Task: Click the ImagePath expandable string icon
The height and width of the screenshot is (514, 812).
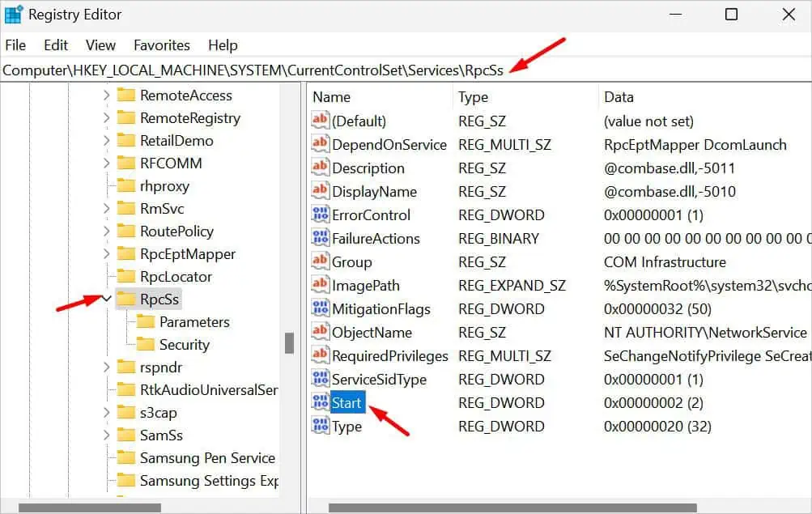Action: (x=321, y=285)
